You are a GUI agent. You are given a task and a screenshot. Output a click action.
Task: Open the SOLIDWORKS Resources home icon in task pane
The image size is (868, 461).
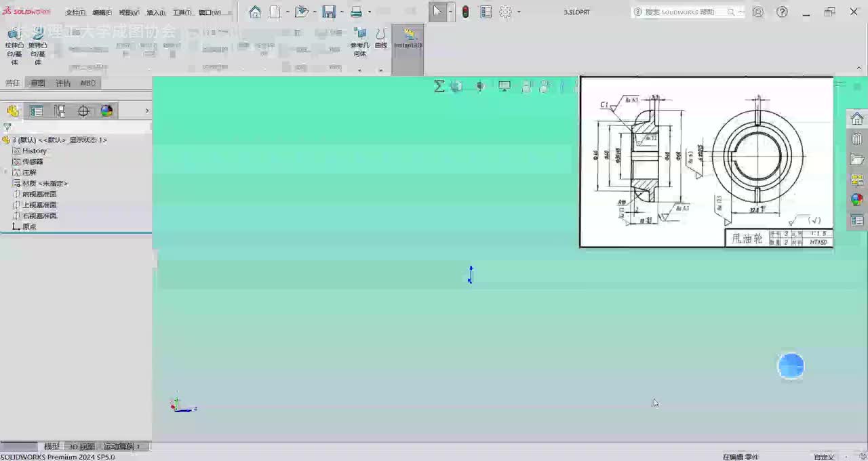click(x=857, y=119)
